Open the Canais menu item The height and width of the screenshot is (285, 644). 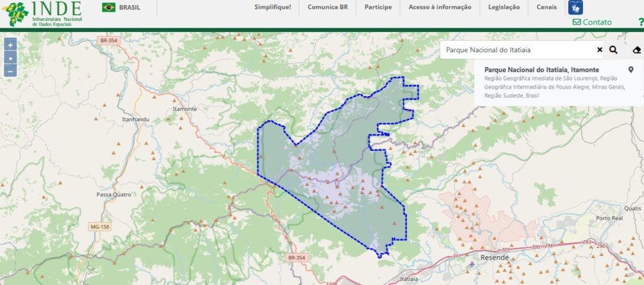[x=547, y=8]
